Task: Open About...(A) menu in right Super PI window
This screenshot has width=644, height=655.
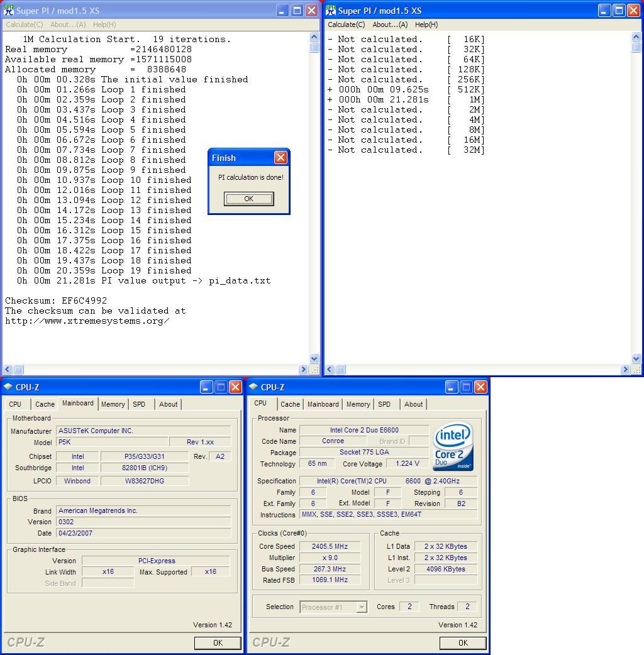Action: click(x=390, y=25)
